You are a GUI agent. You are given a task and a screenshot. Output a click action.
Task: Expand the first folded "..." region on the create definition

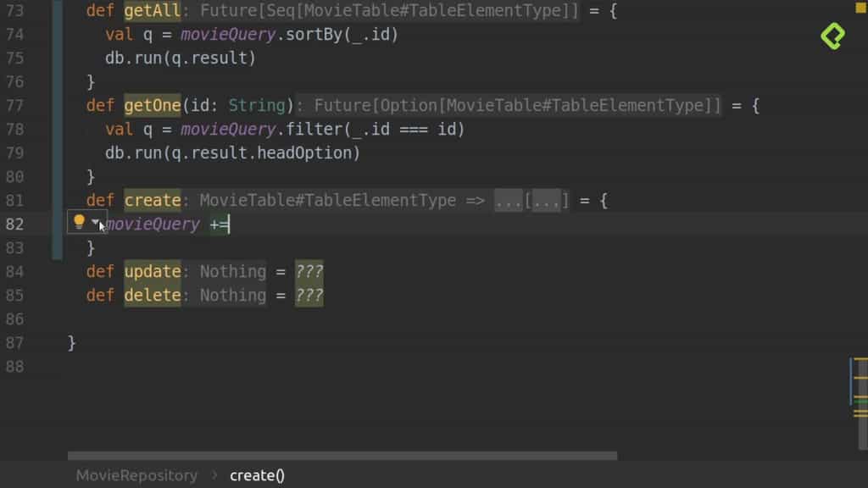pos(508,200)
